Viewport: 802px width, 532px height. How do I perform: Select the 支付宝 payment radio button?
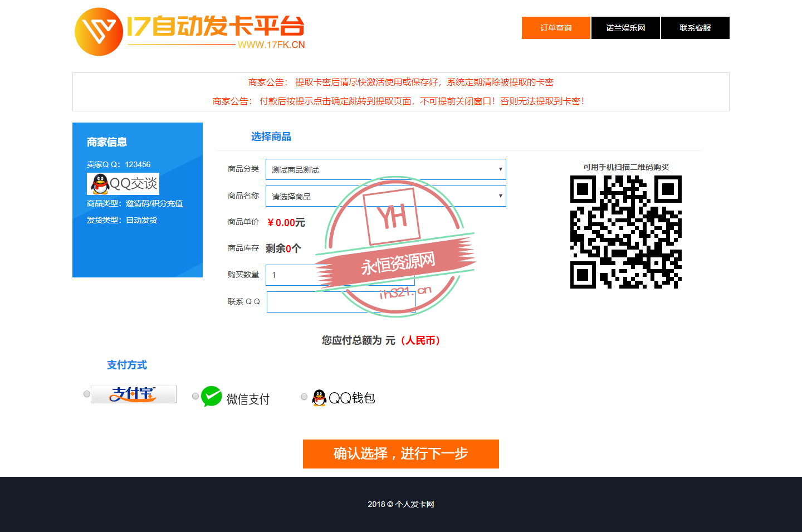point(86,393)
